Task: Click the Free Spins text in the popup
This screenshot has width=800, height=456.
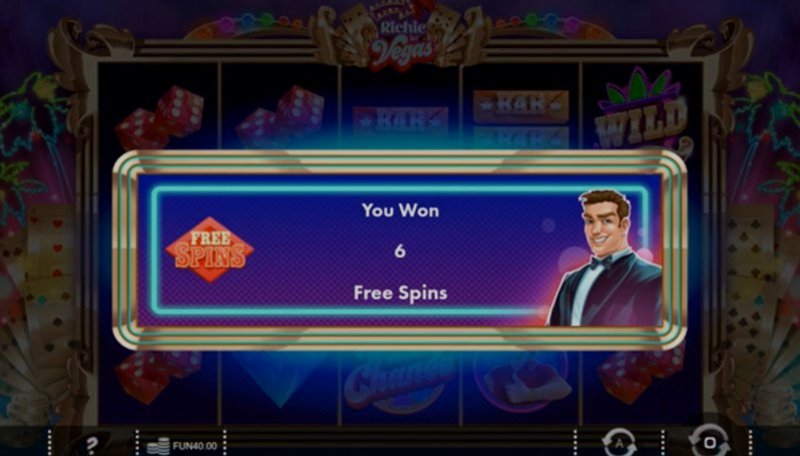Action: coord(400,293)
